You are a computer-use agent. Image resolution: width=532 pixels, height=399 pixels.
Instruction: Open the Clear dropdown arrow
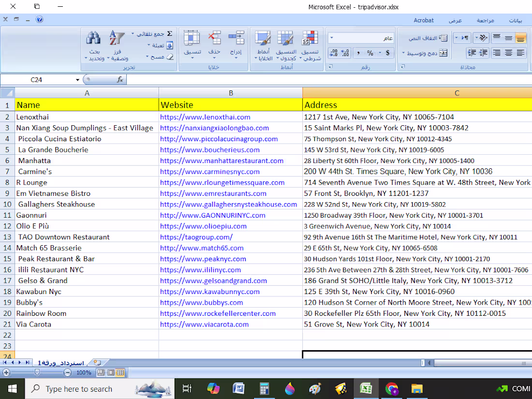pyautogui.click(x=147, y=57)
